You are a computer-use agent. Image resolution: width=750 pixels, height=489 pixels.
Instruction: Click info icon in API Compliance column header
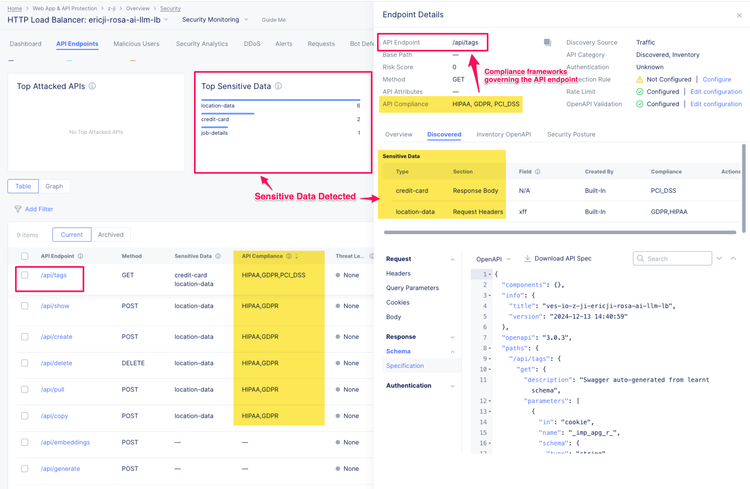pos(289,256)
